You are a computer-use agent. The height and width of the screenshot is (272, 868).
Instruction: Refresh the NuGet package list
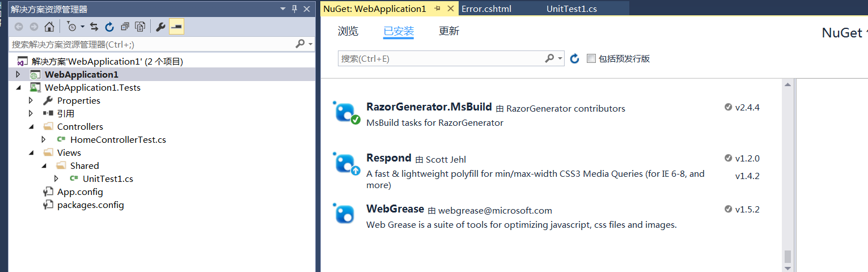pyautogui.click(x=574, y=59)
